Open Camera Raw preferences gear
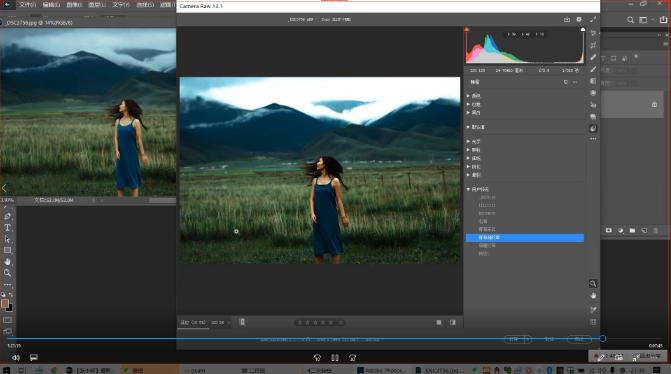671x374 pixels. click(579, 19)
